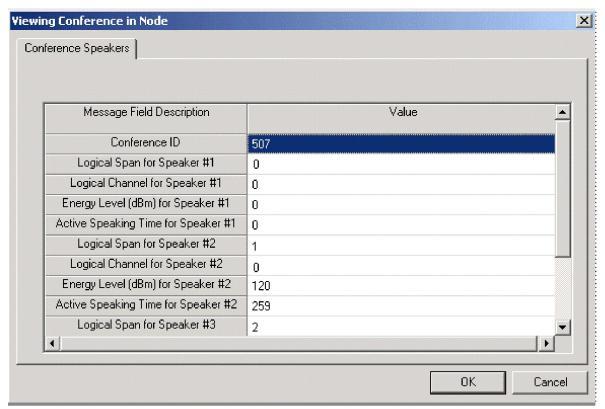
Task: Click the Logical Span for Speaker #3 value
Action: coord(400,327)
